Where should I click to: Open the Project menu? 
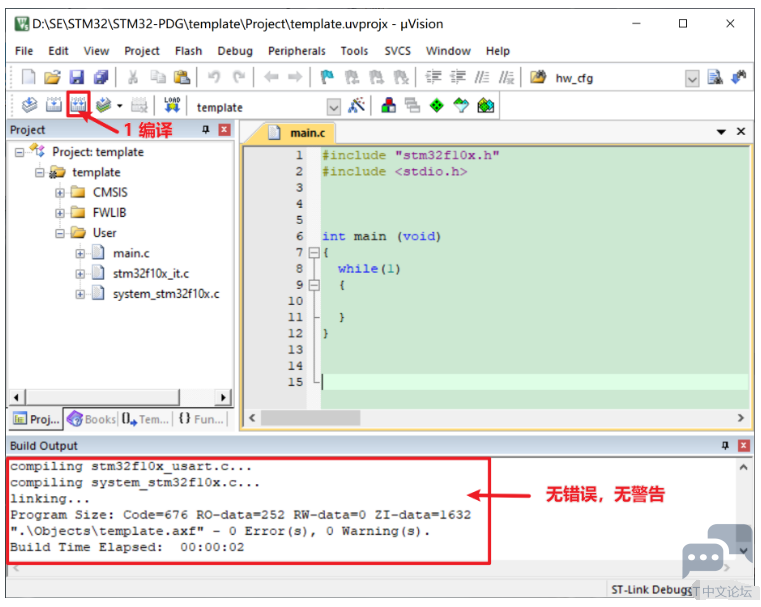click(x=142, y=51)
